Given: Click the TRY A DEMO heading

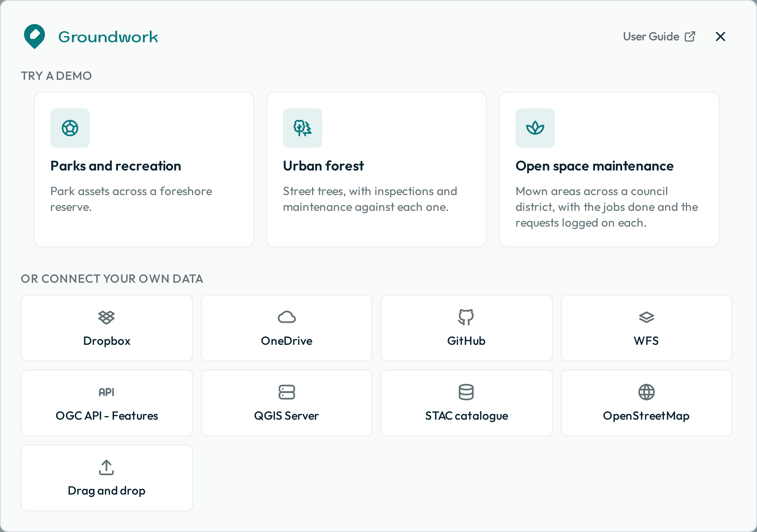Looking at the screenshot, I should 57,76.
